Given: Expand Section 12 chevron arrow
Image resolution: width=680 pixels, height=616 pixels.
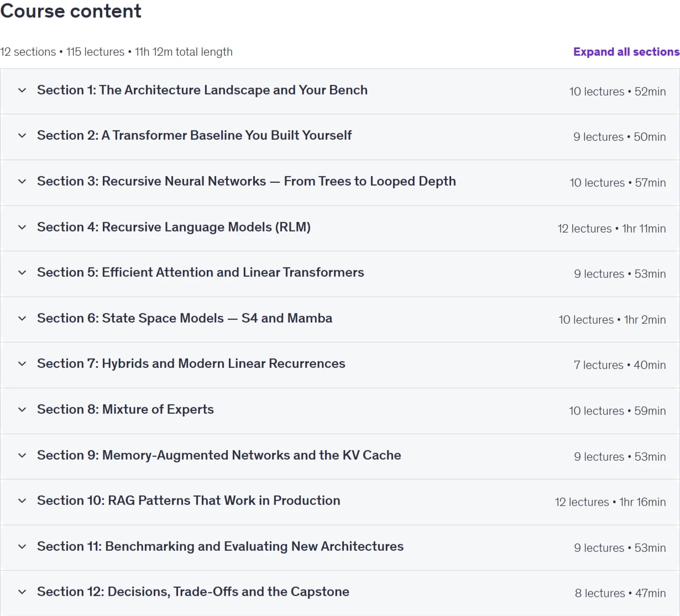Looking at the screenshot, I should point(22,592).
